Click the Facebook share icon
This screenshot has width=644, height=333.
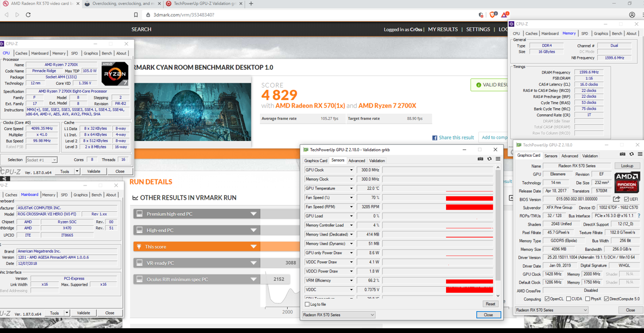435,138
